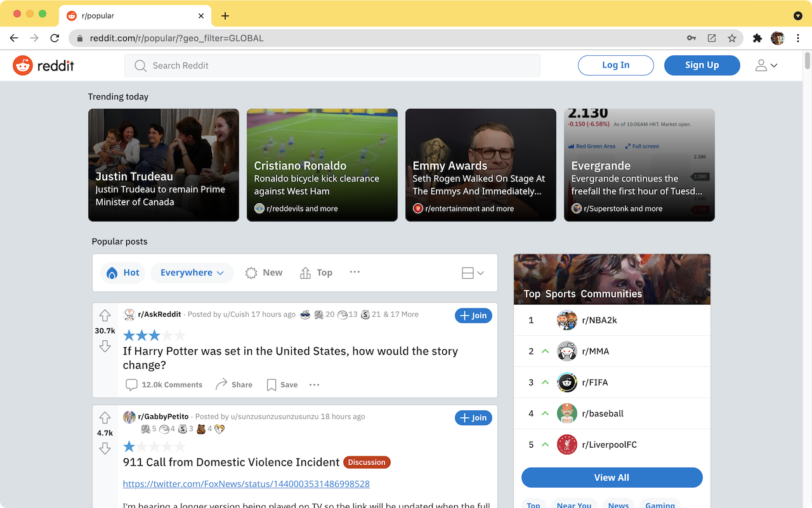The height and width of the screenshot is (508, 812).
Task: Join the r/AskReddit community
Action: pyautogui.click(x=473, y=316)
